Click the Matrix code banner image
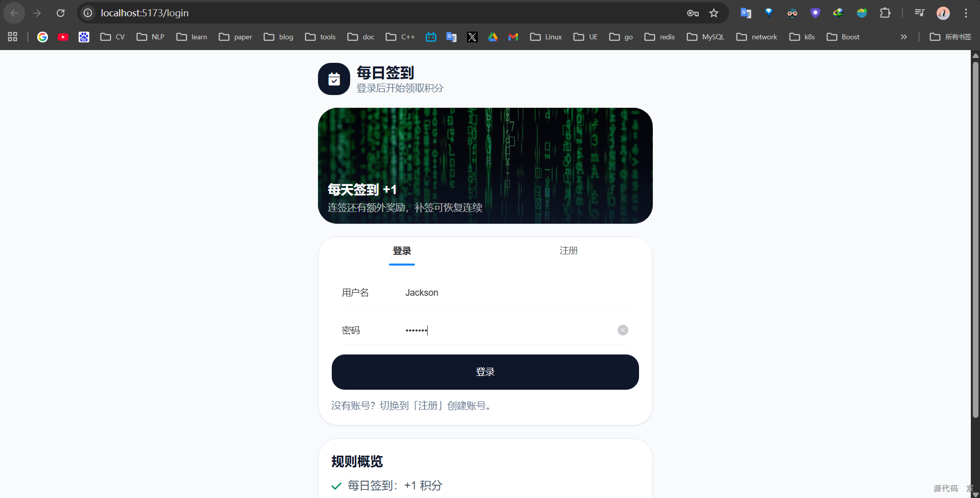 click(x=485, y=165)
